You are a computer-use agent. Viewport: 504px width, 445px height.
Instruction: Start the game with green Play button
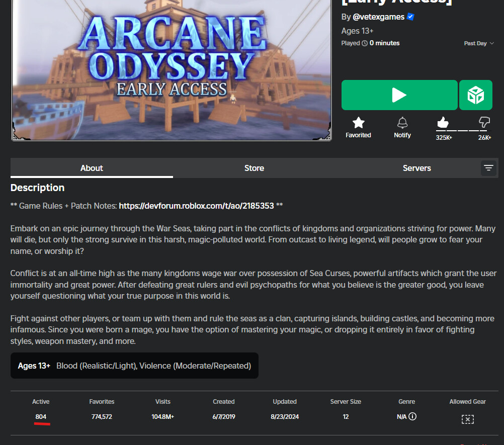(399, 95)
